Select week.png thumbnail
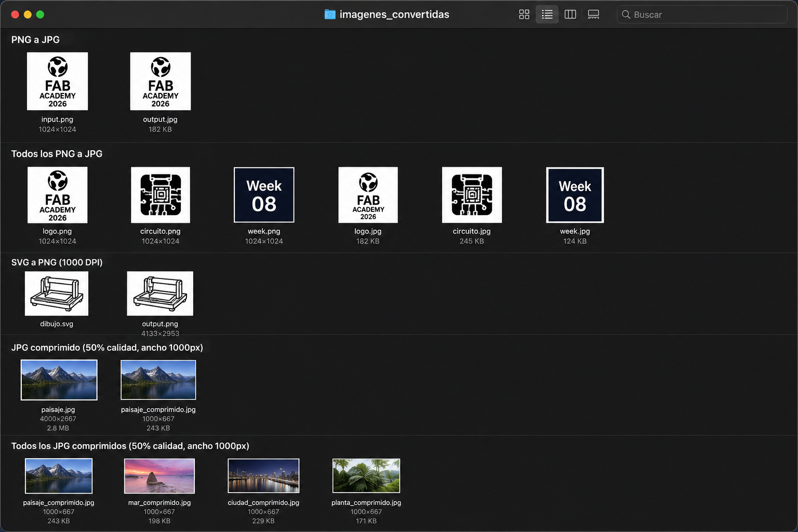Viewport: 798px width, 532px height. 264,195
